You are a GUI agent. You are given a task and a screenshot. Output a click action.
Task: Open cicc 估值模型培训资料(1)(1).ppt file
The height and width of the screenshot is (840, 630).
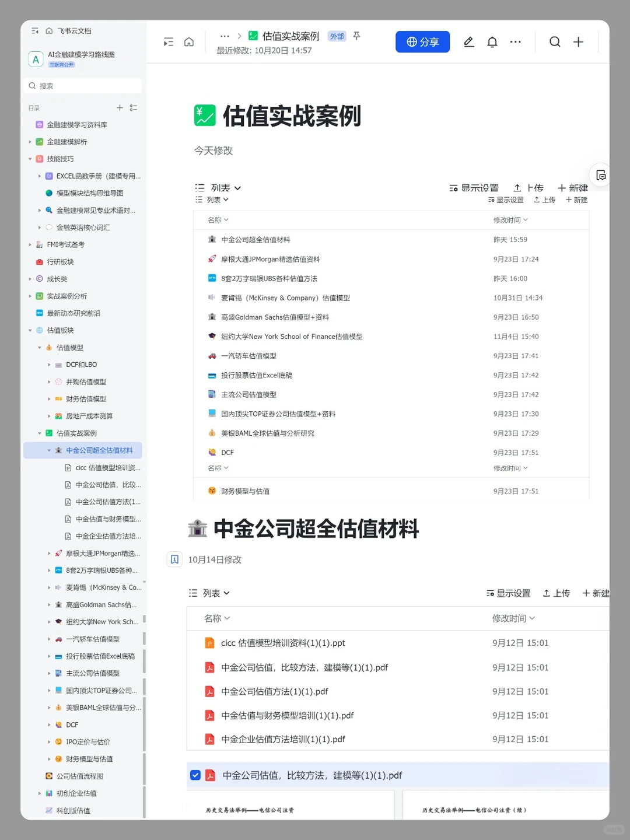click(x=283, y=643)
